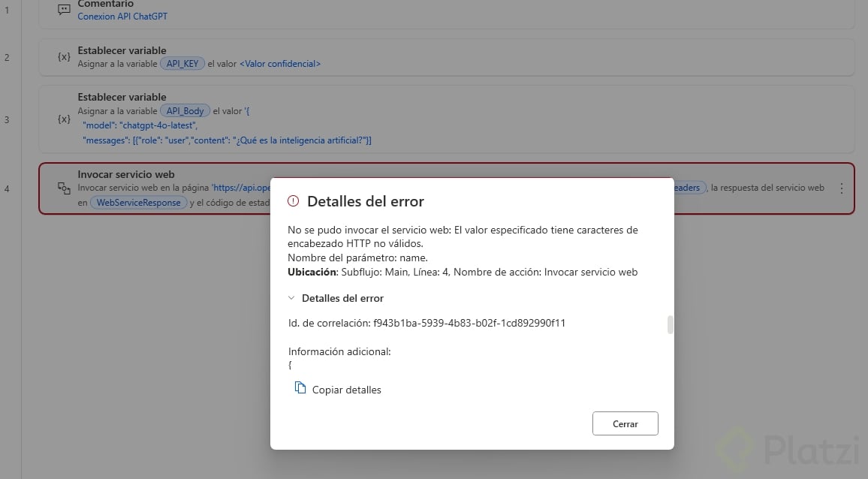Select line number 2 in the flow
The image size is (868, 479).
(x=7, y=58)
